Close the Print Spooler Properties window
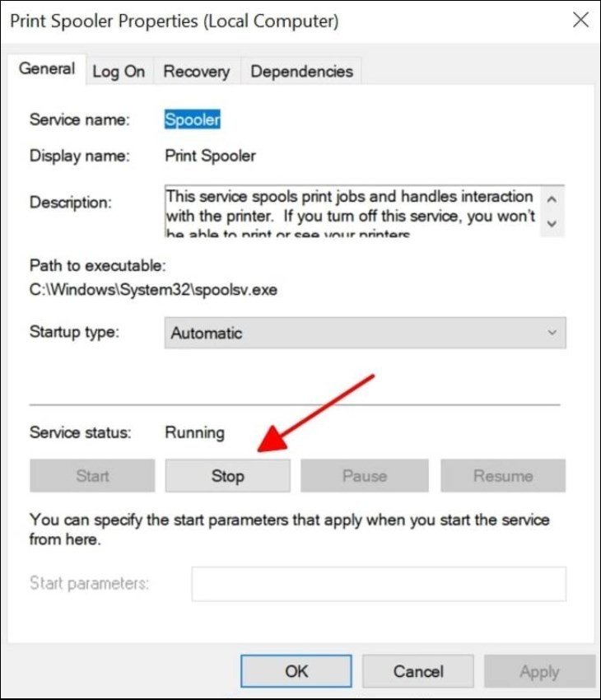 point(580,21)
